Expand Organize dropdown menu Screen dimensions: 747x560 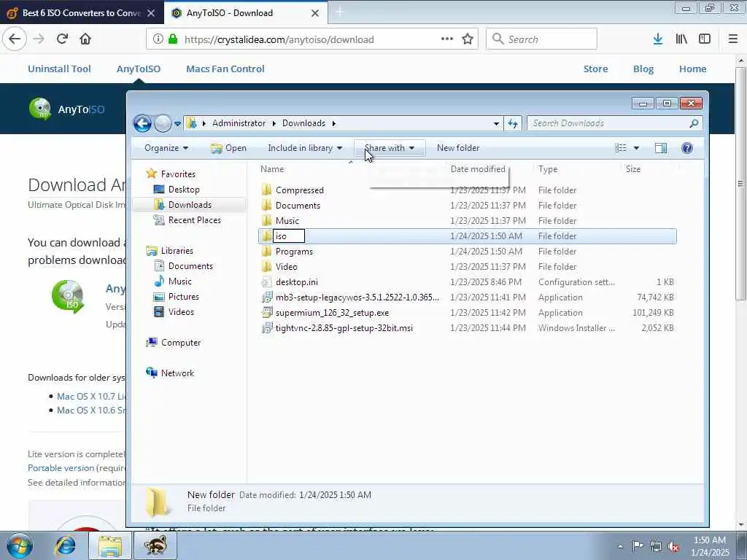(x=166, y=148)
